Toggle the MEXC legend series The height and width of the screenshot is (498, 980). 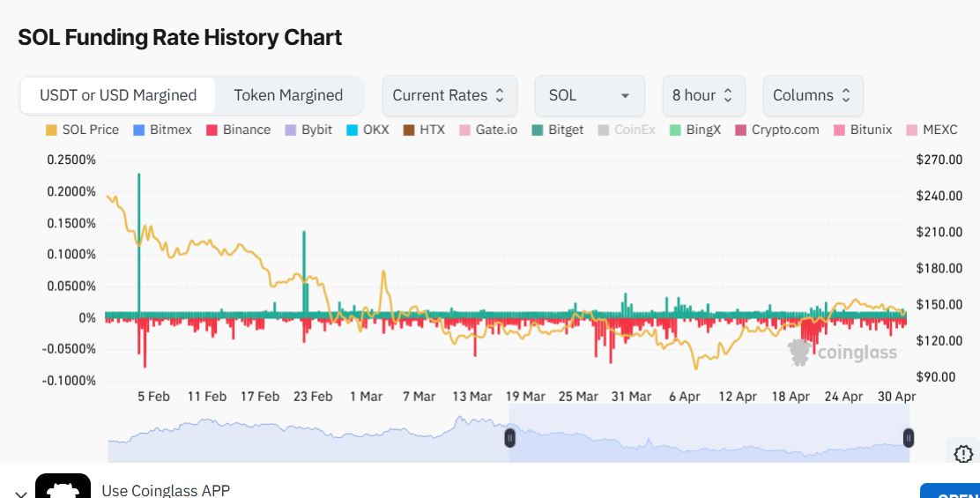tap(932, 130)
